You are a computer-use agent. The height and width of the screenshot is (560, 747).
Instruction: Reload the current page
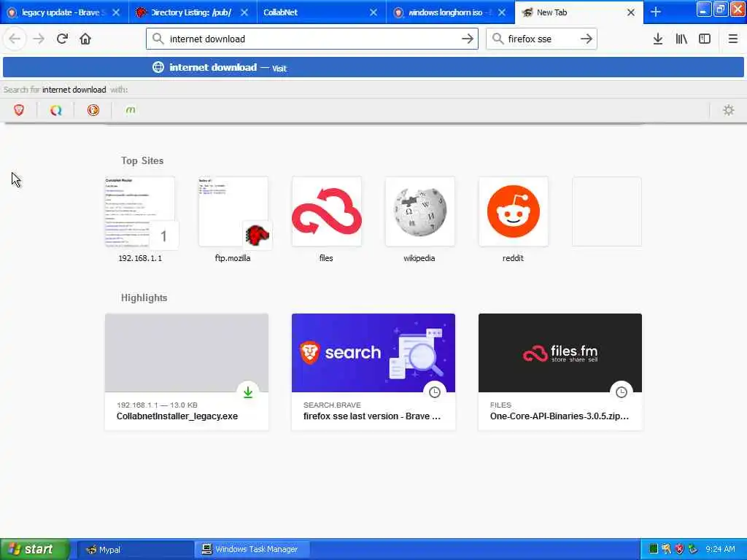62,39
